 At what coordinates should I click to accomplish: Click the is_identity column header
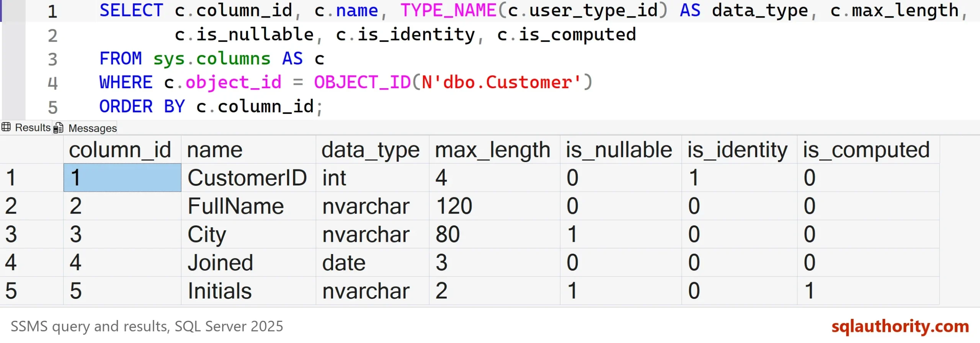click(x=740, y=150)
